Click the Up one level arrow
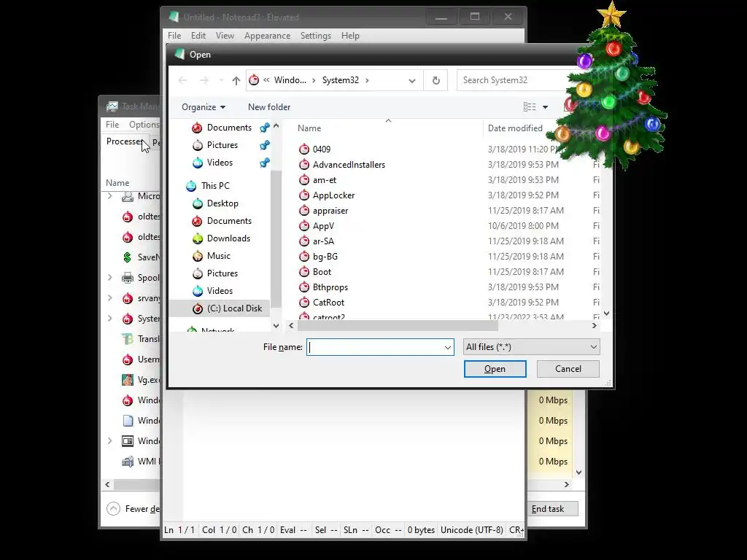747x560 pixels. click(236, 80)
